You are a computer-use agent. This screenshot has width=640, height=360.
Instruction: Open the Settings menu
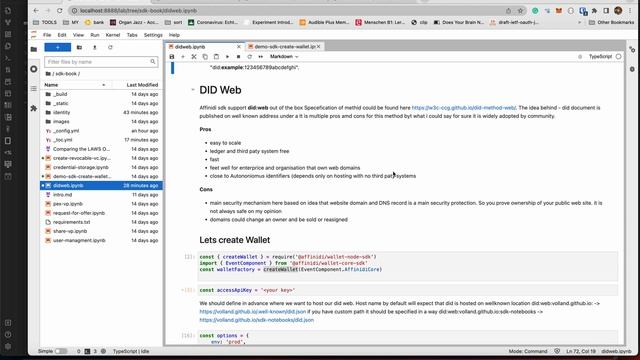pos(153,35)
